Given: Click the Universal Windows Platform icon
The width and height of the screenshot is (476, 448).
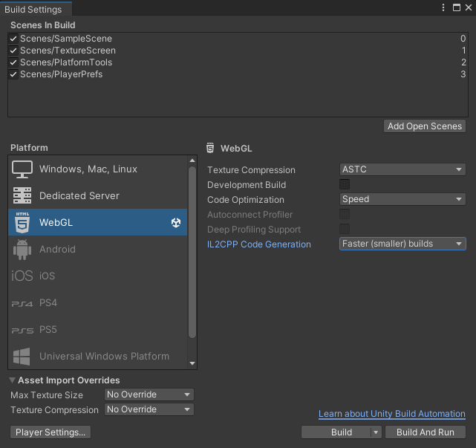Looking at the screenshot, I should [22, 357].
